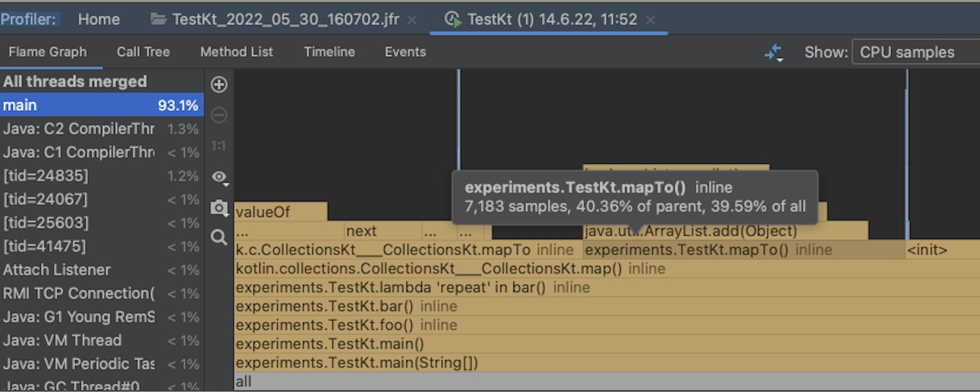Select the Java: C2 CompilerThread entry
This screenshot has height=392, width=980.
coord(78,129)
